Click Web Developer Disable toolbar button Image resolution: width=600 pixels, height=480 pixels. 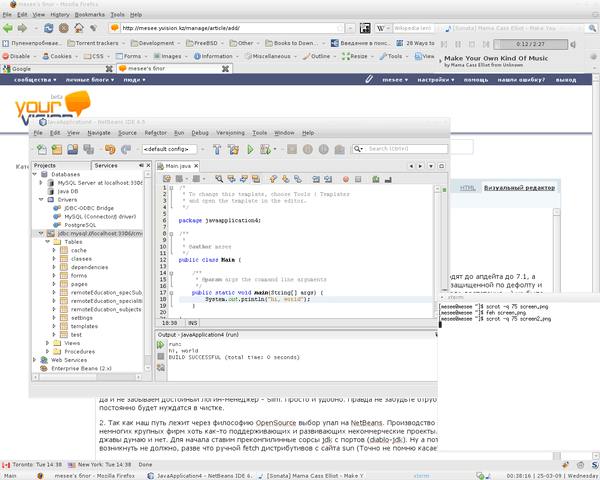click(x=19, y=56)
